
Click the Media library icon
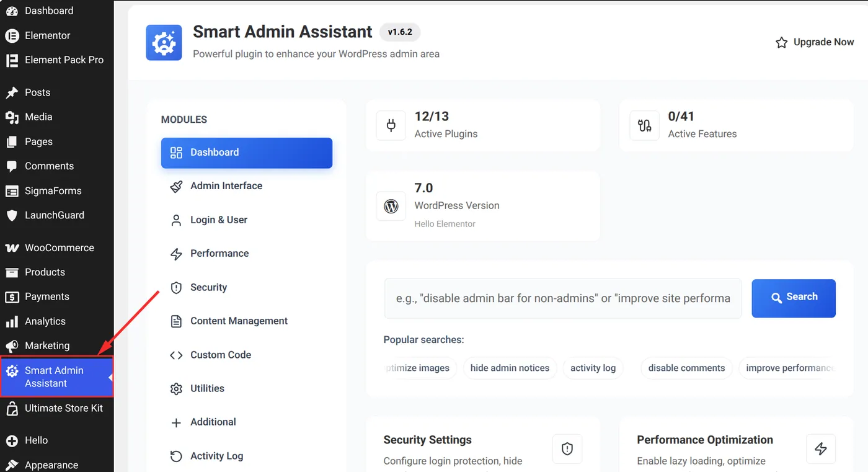pyautogui.click(x=12, y=117)
